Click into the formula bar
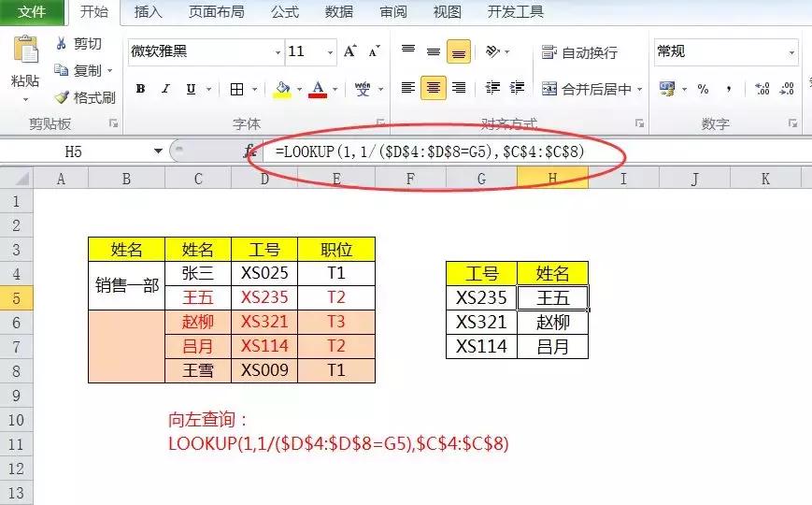 pos(536,151)
